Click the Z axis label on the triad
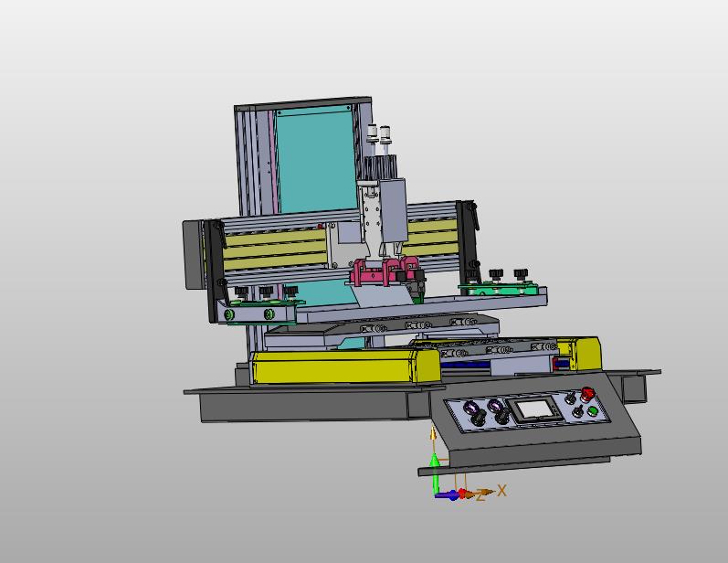 tap(480, 497)
